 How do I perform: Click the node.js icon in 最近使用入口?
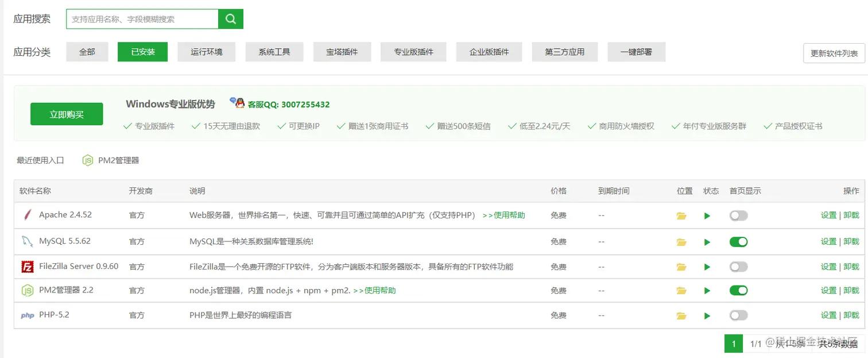click(x=88, y=161)
